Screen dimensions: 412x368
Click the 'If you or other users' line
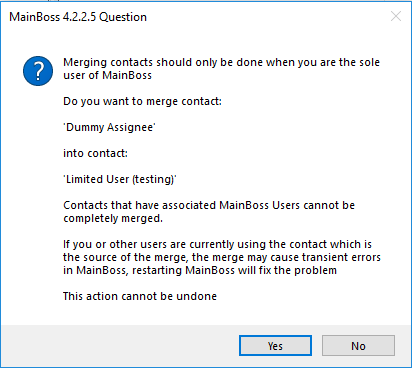click(217, 244)
